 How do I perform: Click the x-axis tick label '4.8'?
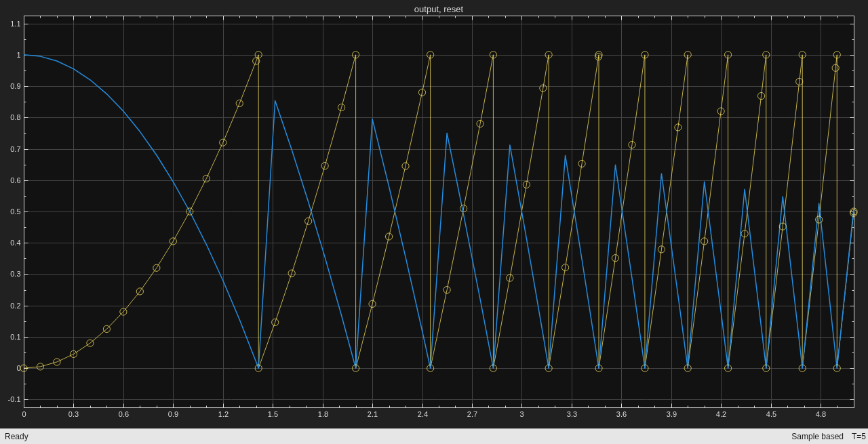821,414
